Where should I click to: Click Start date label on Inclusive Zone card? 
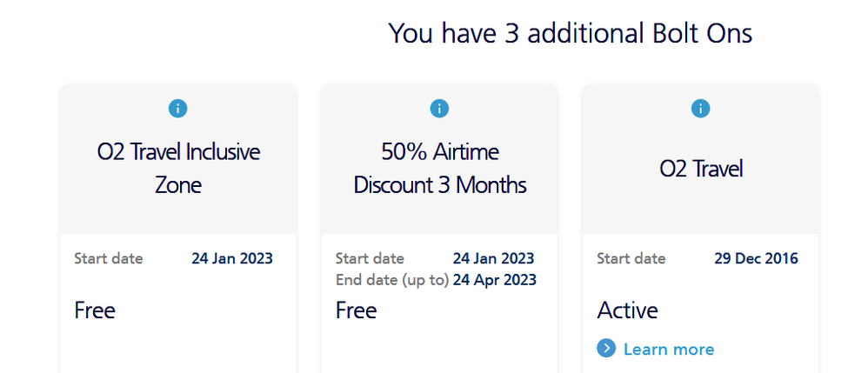[109, 258]
